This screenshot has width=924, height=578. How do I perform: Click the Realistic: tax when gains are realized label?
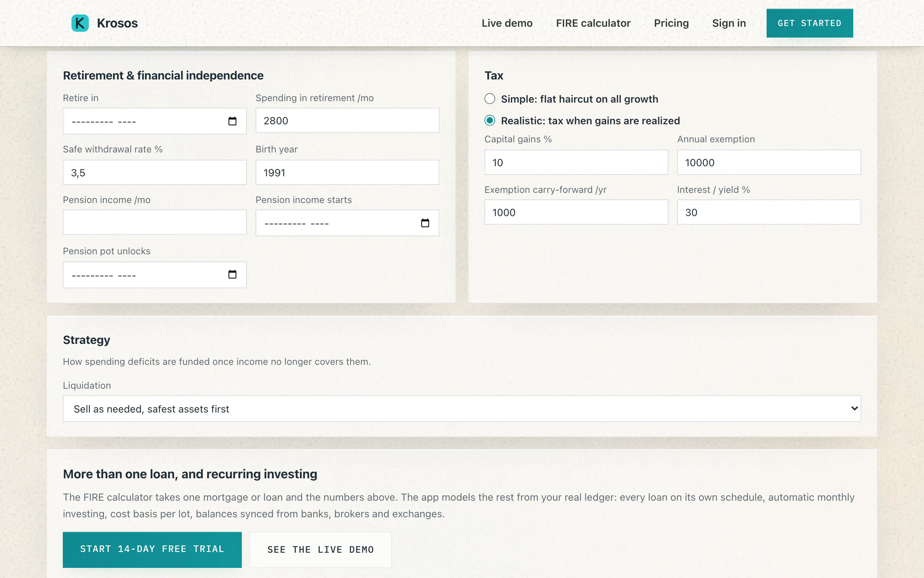click(x=590, y=121)
